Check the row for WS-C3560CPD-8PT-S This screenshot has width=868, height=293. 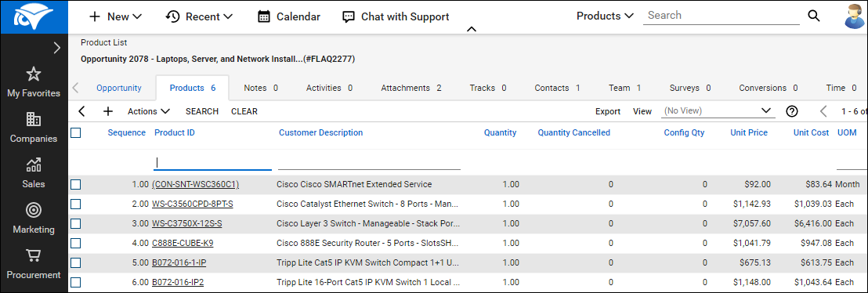pyautogui.click(x=76, y=204)
